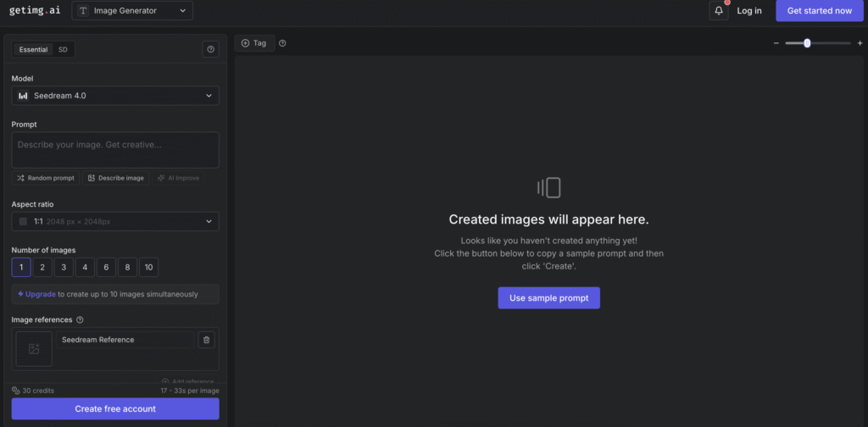Click the zoom out minus icon
The height and width of the screenshot is (427, 868).
point(776,43)
